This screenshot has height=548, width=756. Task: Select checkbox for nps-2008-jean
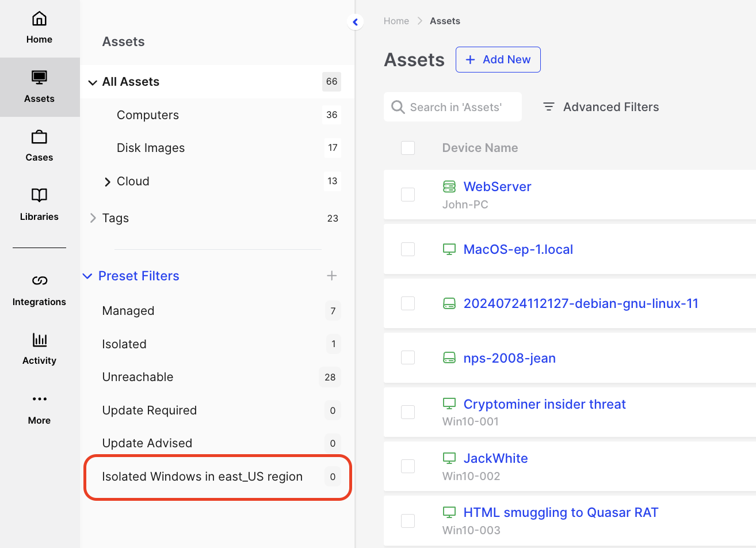(408, 357)
